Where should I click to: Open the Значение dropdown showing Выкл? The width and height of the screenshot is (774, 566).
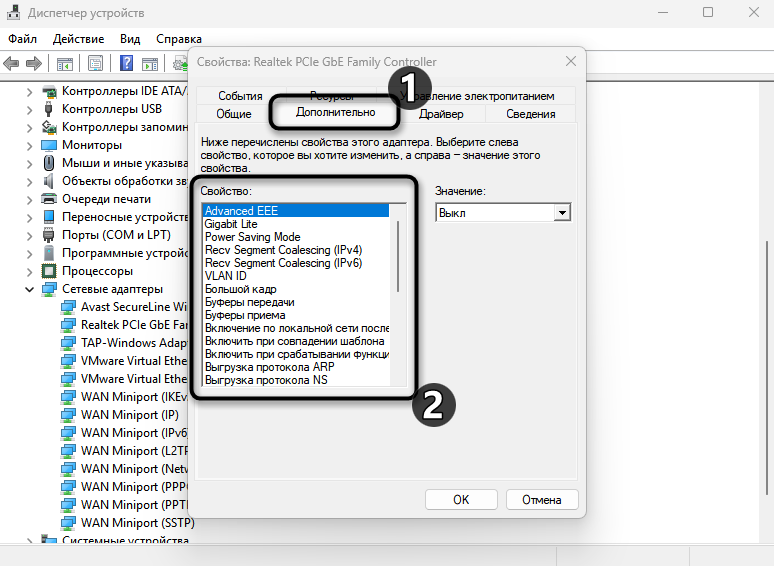562,213
